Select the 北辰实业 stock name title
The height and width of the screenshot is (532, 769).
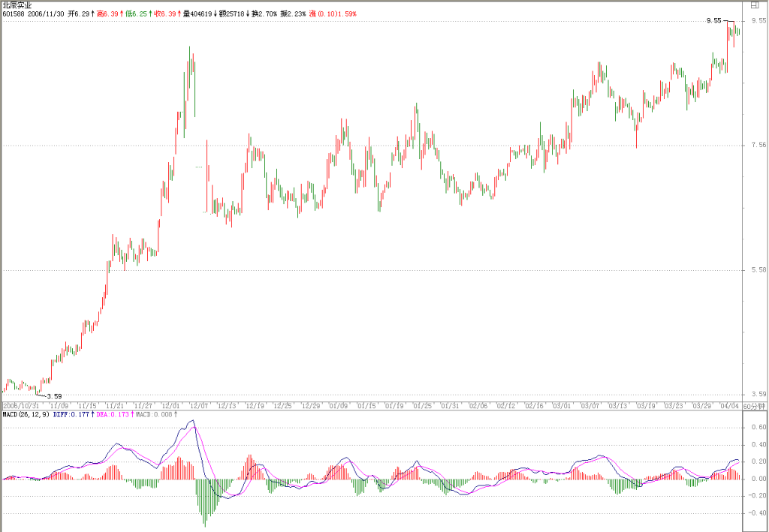(17, 5)
